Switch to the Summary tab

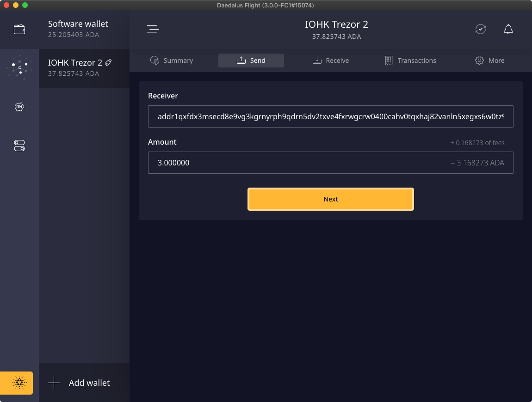[172, 61]
